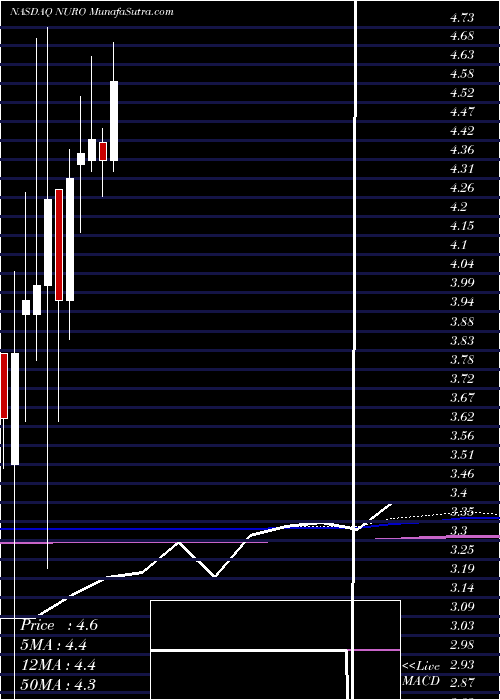
Task: Click the 3.83 price axis label
Action: point(462,340)
